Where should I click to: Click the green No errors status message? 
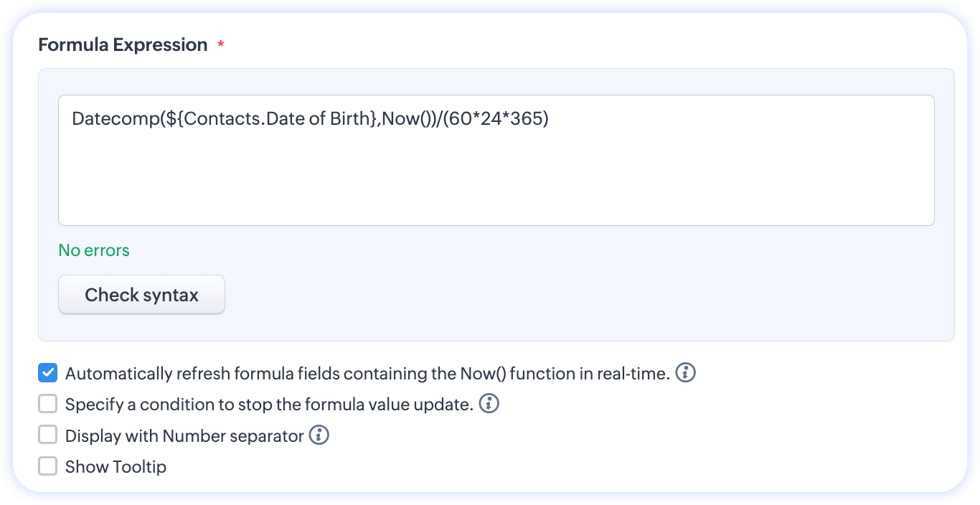click(x=94, y=250)
